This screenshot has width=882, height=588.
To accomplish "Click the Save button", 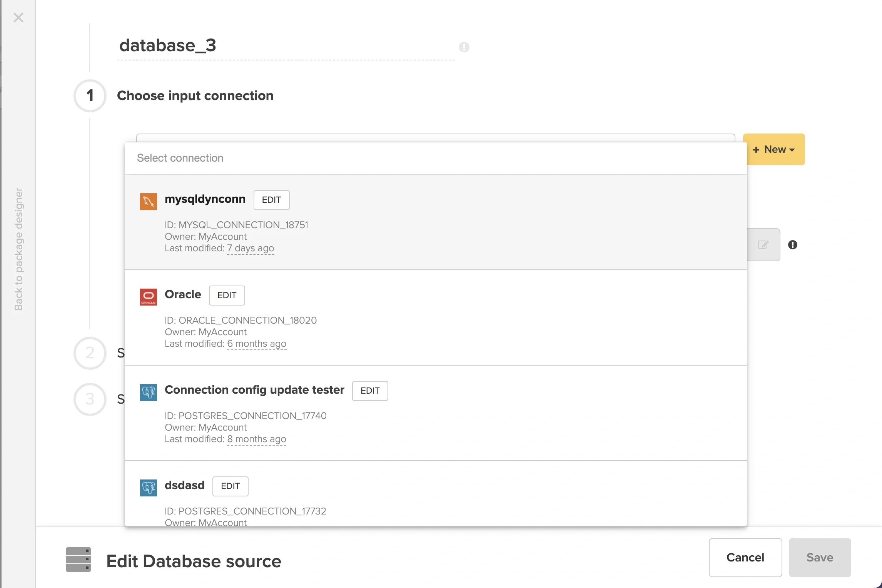I will tap(820, 557).
